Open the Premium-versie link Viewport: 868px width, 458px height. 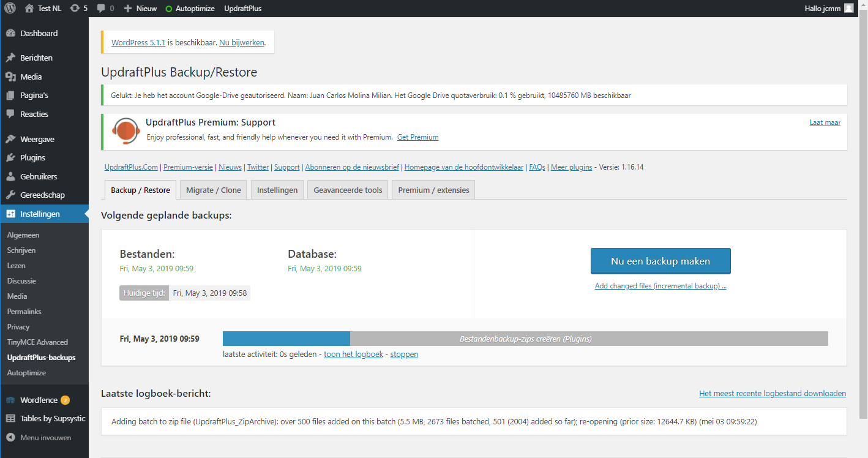[x=188, y=167]
